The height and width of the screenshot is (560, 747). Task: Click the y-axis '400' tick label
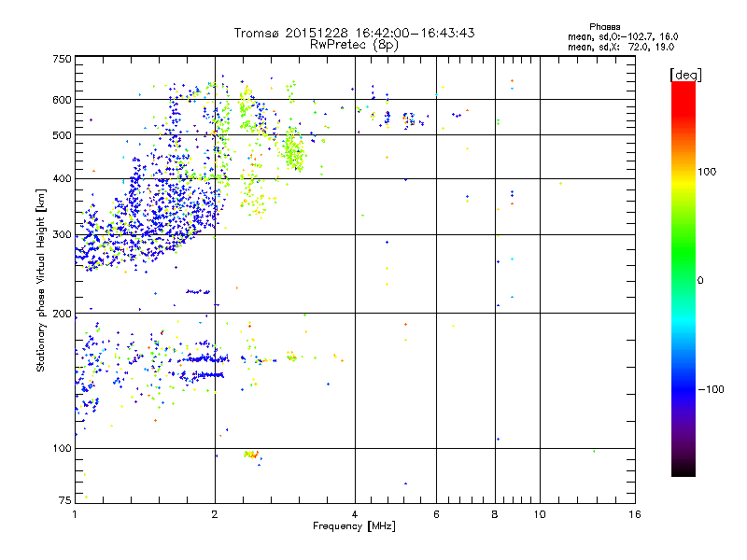click(62, 178)
